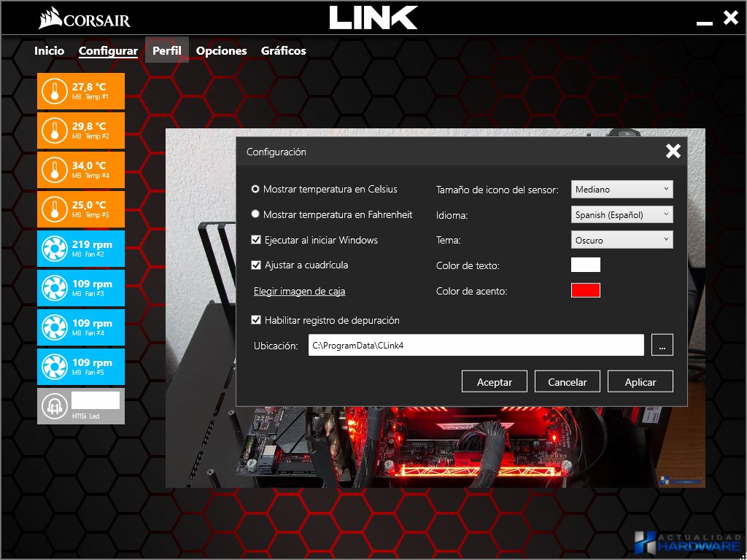
Task: Click the Ubicación path text field
Action: point(476,346)
